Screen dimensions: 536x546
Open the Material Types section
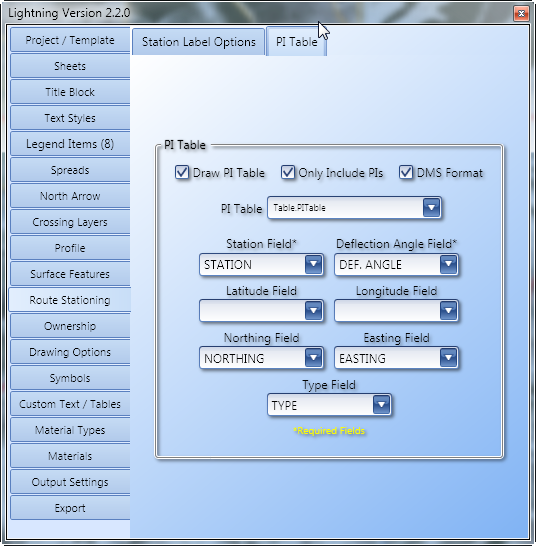pyautogui.click(x=70, y=430)
